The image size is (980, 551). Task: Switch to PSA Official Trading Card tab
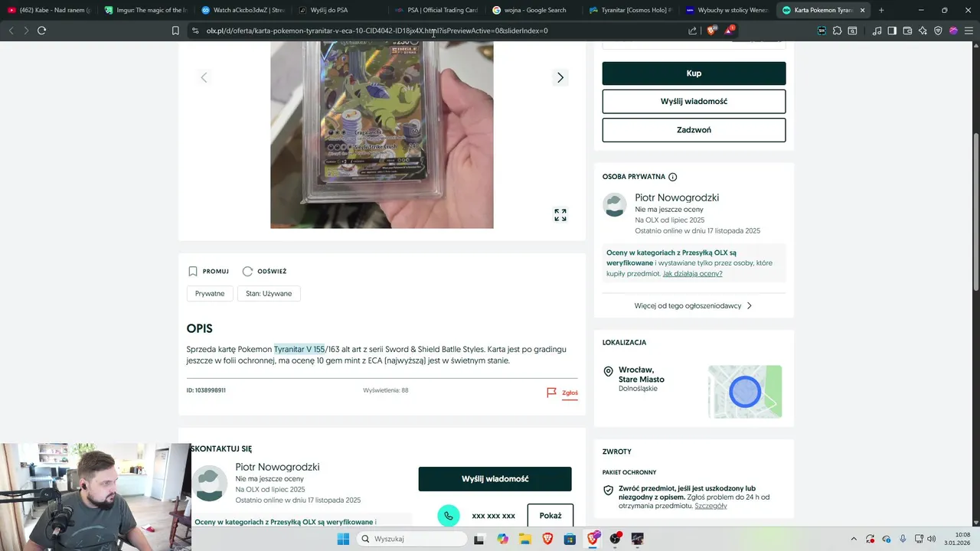click(436, 10)
